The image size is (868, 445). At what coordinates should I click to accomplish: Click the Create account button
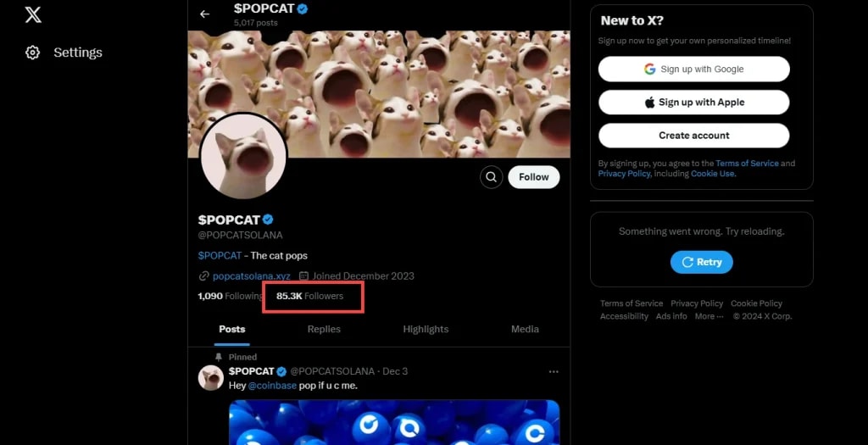(694, 136)
